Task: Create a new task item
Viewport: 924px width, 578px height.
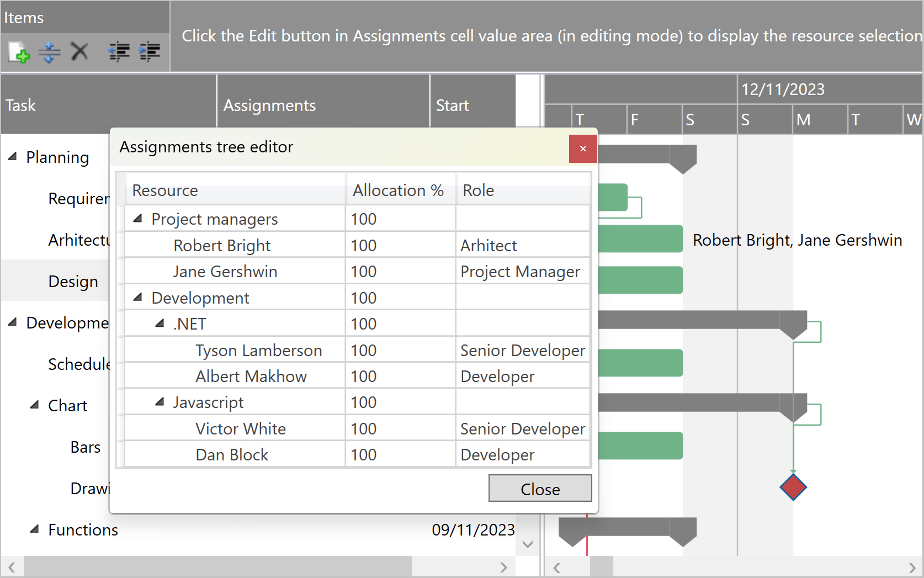Action: tap(18, 51)
